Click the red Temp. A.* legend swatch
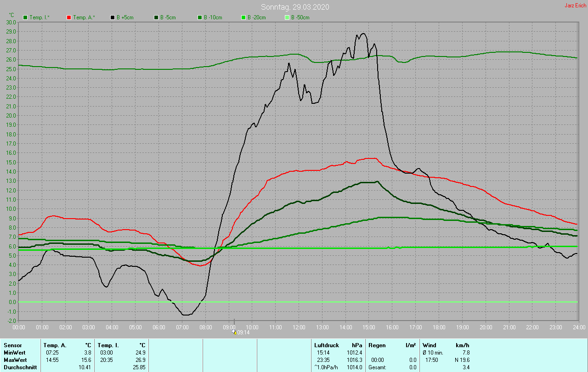 69,17
